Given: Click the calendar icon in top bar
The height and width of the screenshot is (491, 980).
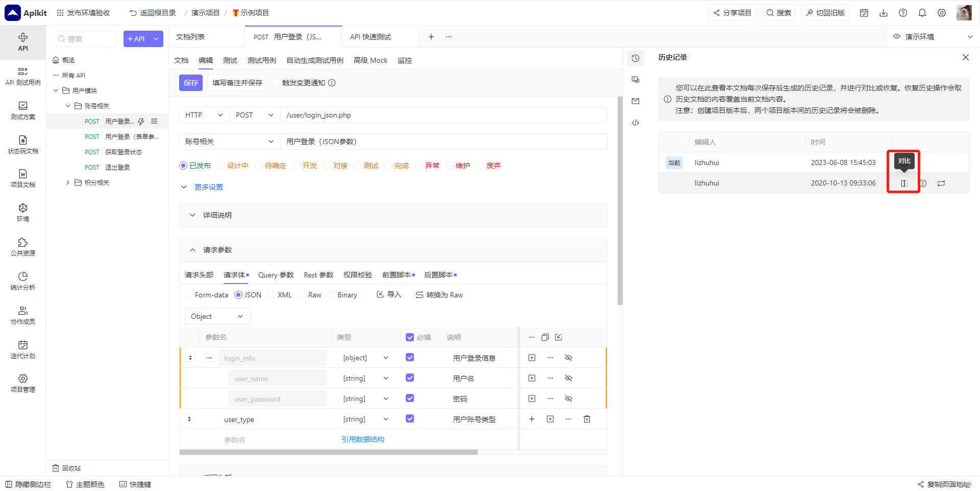Looking at the screenshot, I should 864,13.
